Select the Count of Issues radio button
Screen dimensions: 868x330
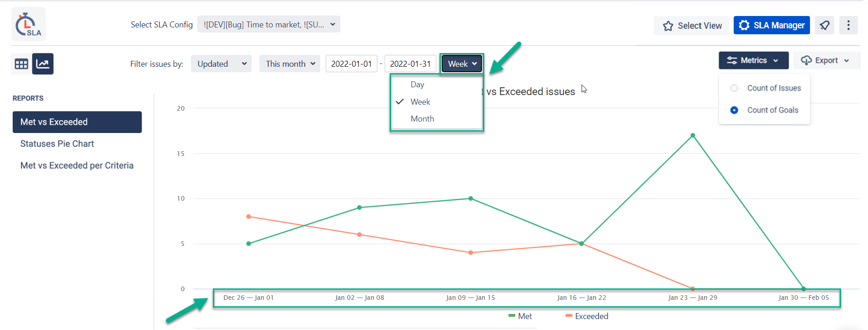pos(734,88)
